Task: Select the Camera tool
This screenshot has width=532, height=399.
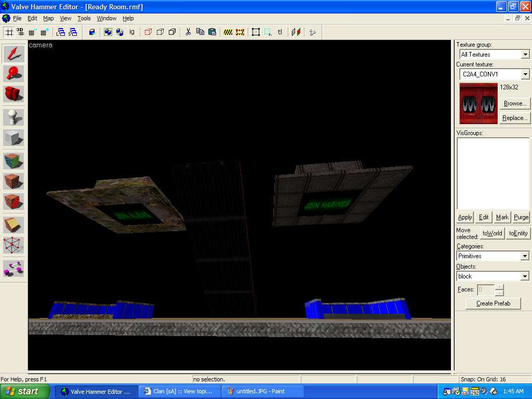Action: tap(14, 94)
